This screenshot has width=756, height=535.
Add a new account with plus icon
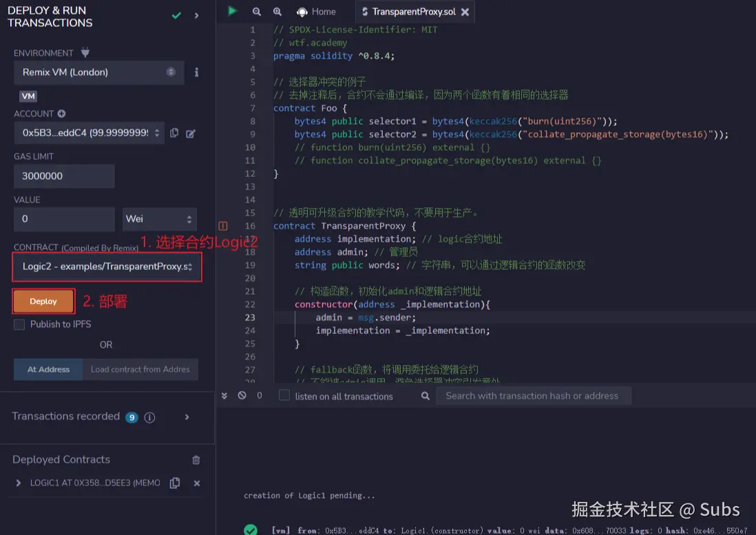[62, 114]
